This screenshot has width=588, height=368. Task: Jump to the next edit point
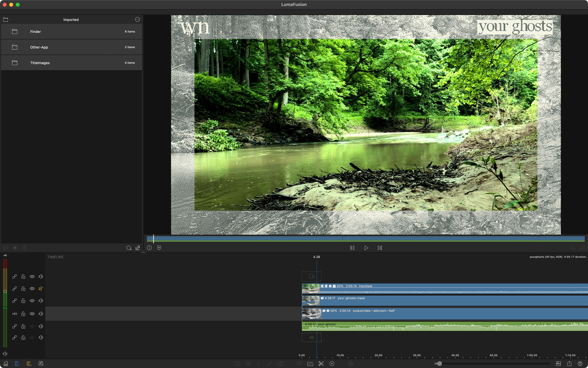[x=380, y=248]
